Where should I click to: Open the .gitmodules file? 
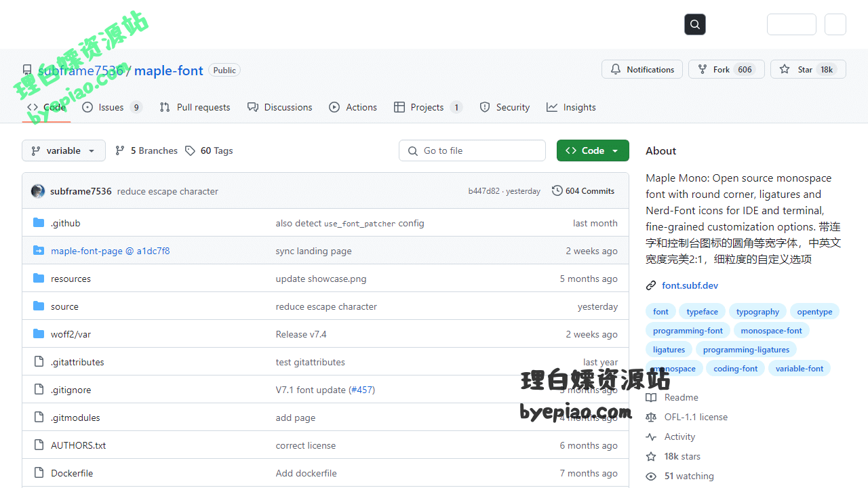coord(75,418)
